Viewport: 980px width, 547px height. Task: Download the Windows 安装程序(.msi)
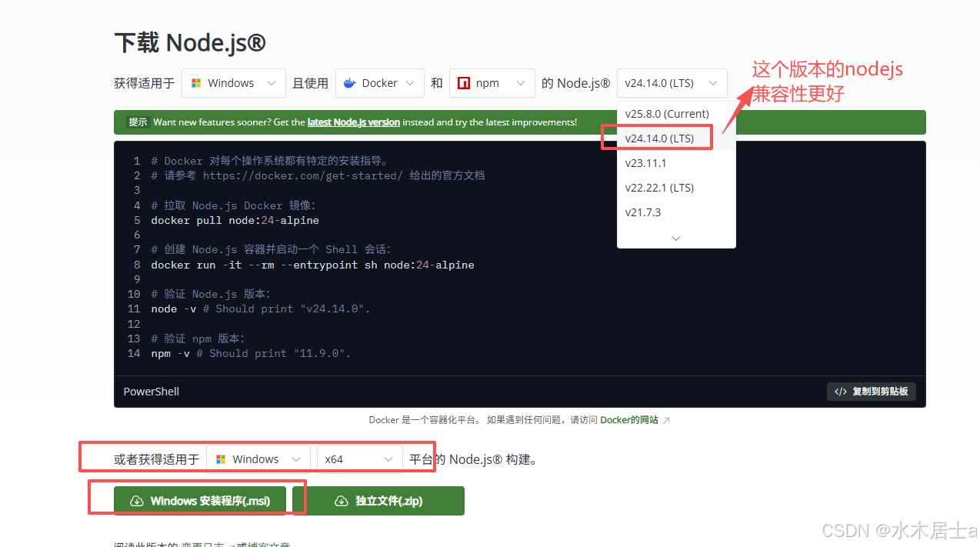pos(199,501)
